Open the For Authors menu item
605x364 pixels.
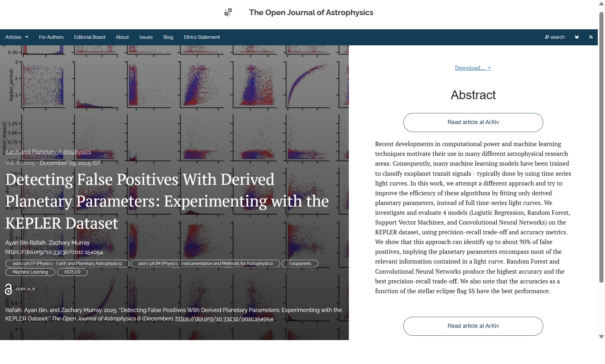coord(51,37)
